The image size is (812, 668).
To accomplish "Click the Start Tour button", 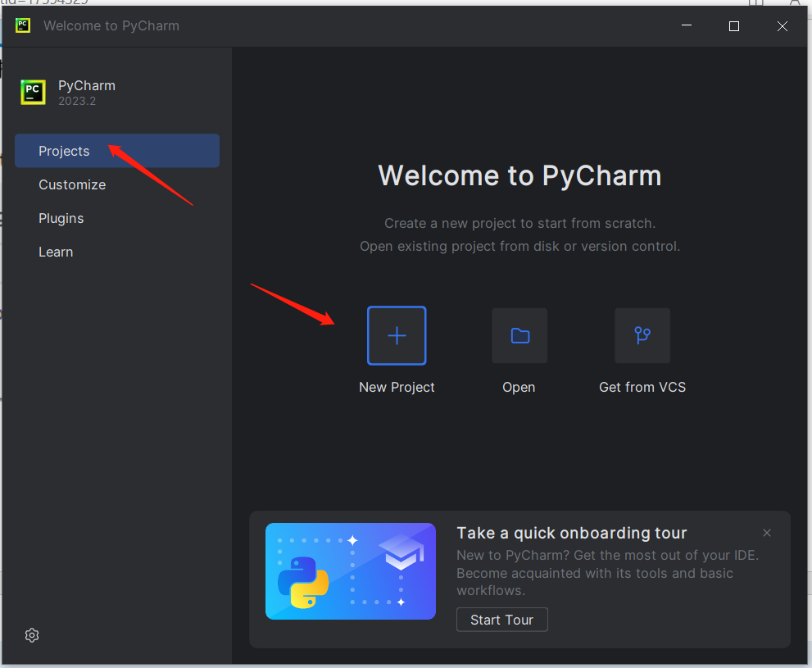I will (501, 620).
